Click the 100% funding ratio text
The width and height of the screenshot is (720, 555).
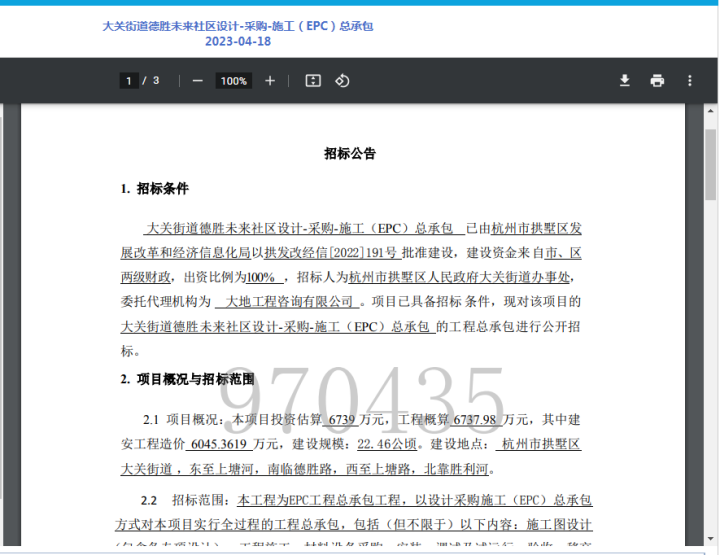pyautogui.click(x=261, y=277)
